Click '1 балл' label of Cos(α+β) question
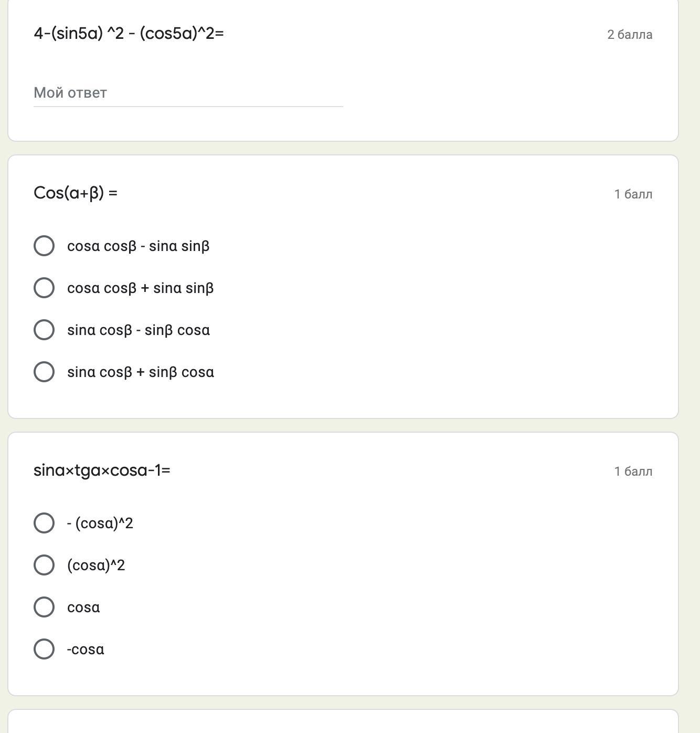 [633, 194]
